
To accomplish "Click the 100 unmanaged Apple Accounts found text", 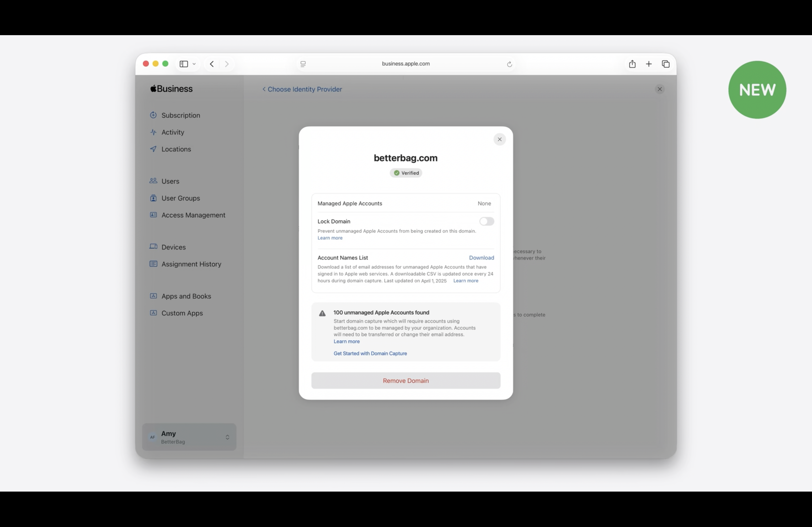I will pyautogui.click(x=381, y=312).
